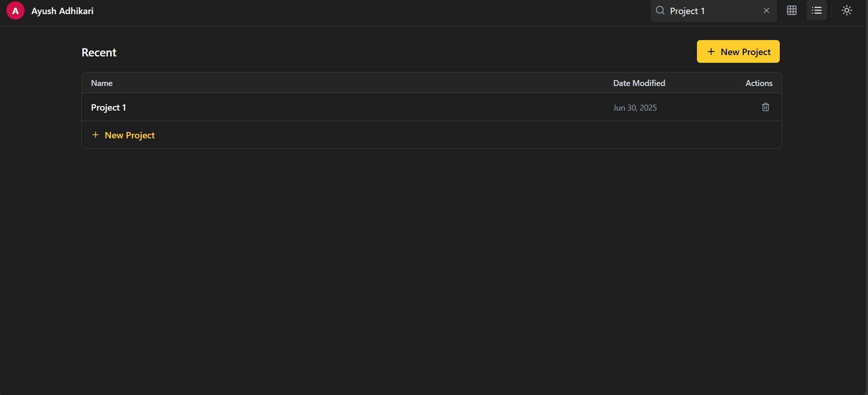Toggle the active list view mode

(x=817, y=10)
